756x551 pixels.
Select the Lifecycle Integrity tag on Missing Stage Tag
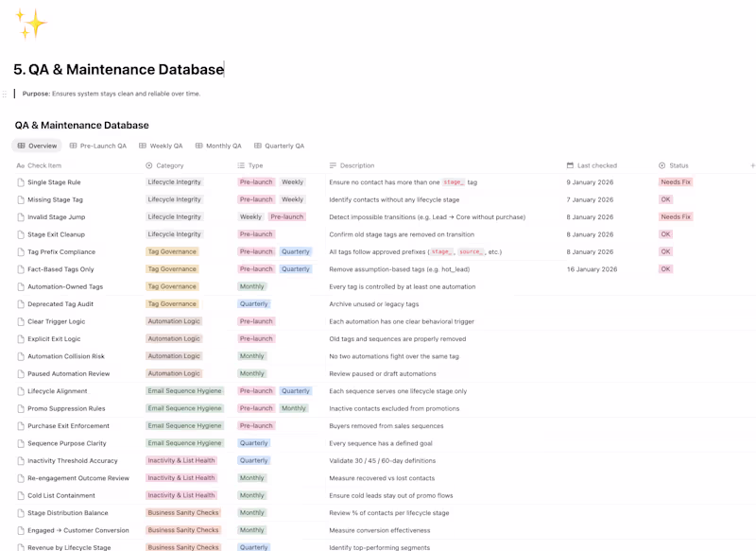(x=174, y=199)
